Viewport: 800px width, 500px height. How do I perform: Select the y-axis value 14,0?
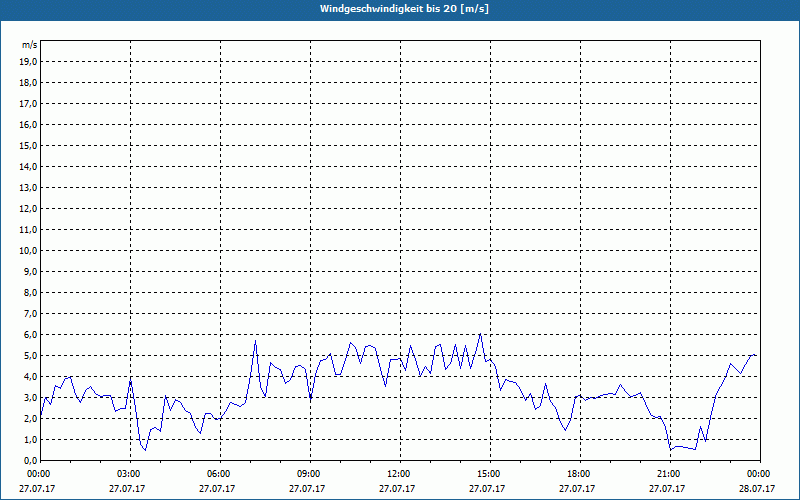[28, 167]
